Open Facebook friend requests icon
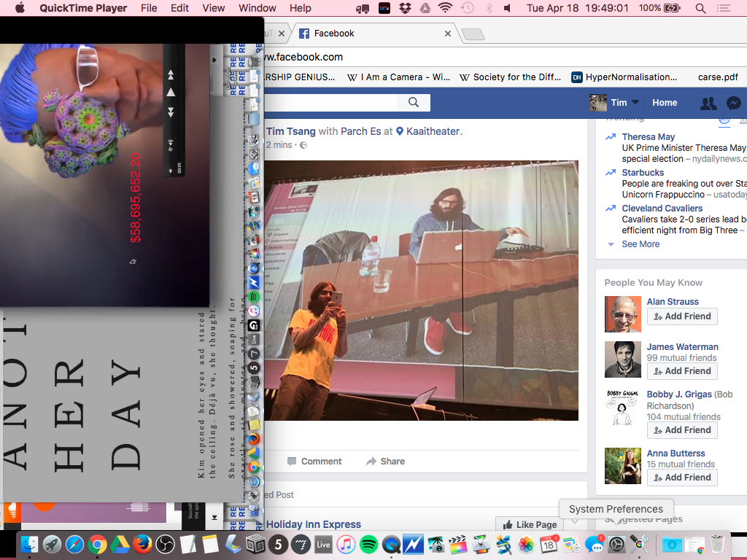The width and height of the screenshot is (747, 560). click(x=708, y=103)
